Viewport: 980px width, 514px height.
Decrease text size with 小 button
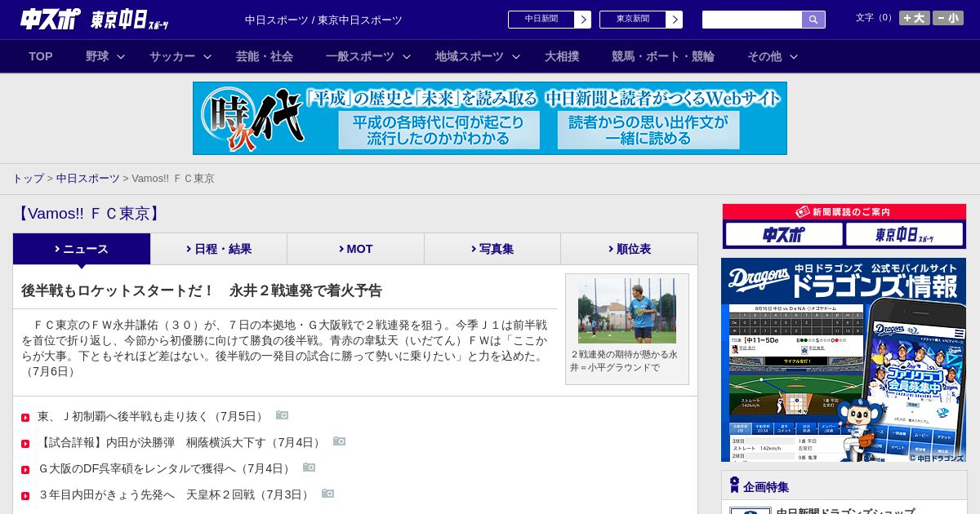point(948,18)
